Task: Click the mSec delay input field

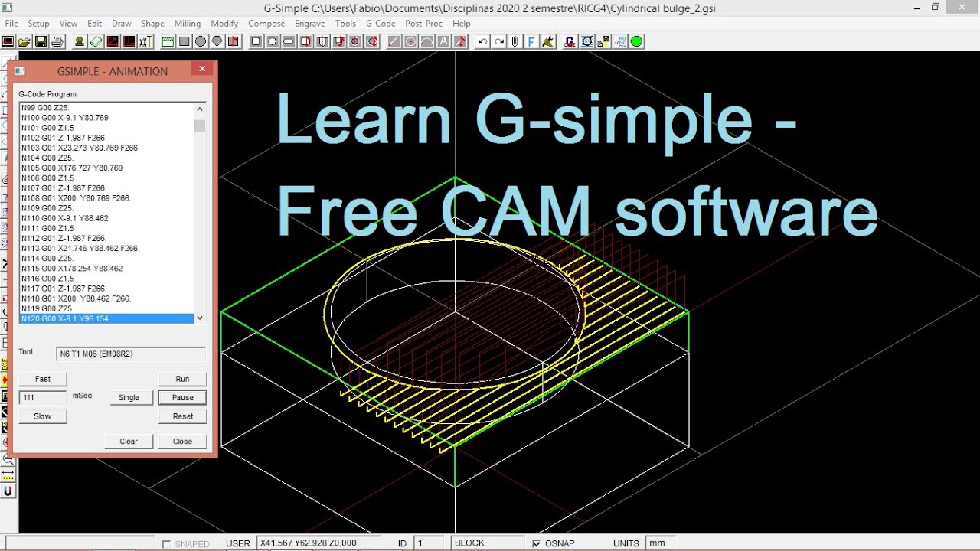Action: tap(43, 397)
